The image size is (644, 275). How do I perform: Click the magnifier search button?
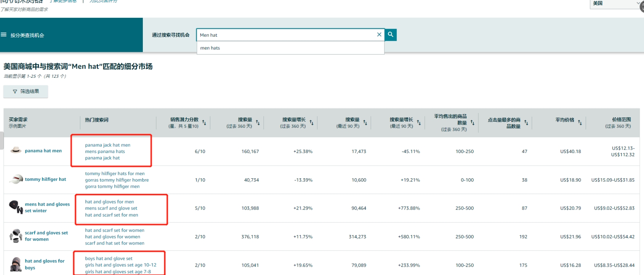391,35
